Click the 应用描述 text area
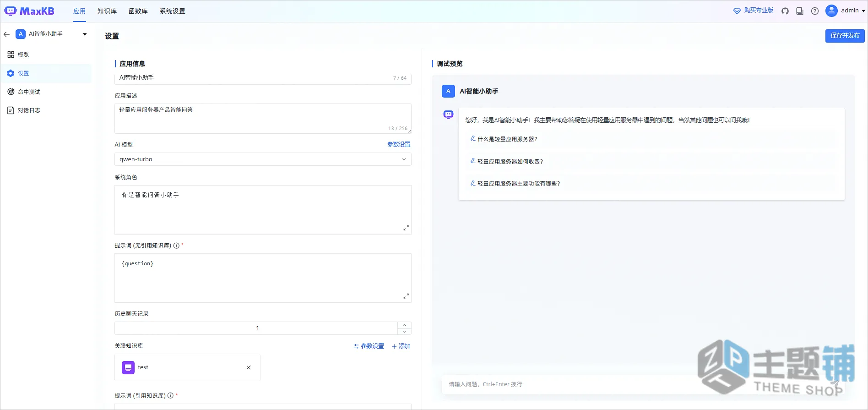This screenshot has height=410, width=868. point(263,119)
